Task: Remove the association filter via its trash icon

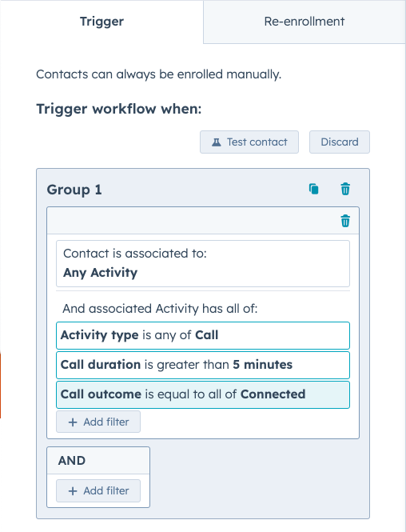Action: tap(345, 221)
